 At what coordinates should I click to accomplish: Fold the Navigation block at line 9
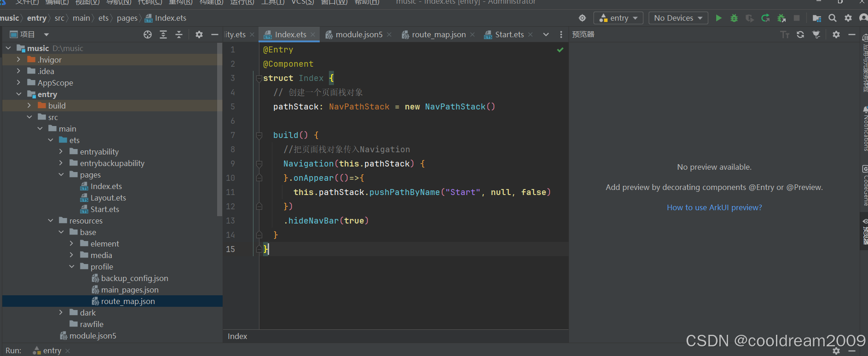(259, 164)
